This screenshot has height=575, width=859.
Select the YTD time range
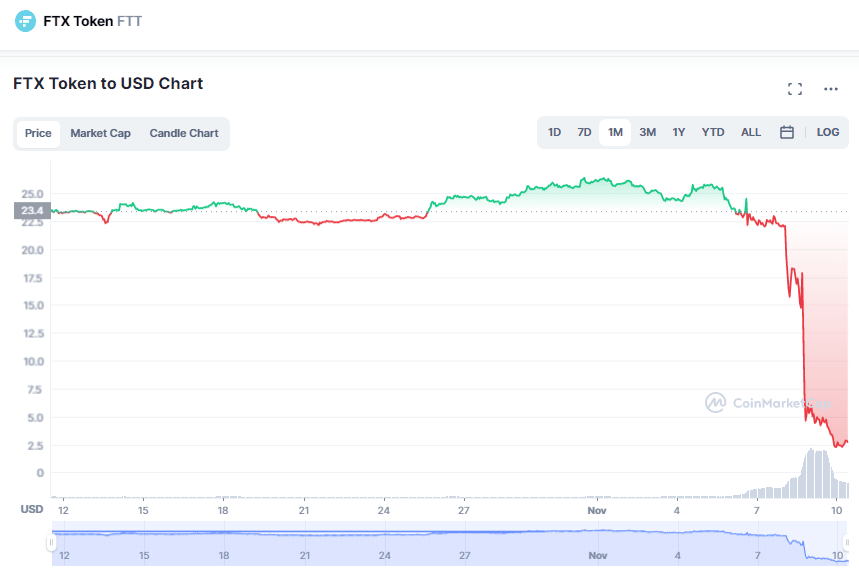(x=713, y=133)
